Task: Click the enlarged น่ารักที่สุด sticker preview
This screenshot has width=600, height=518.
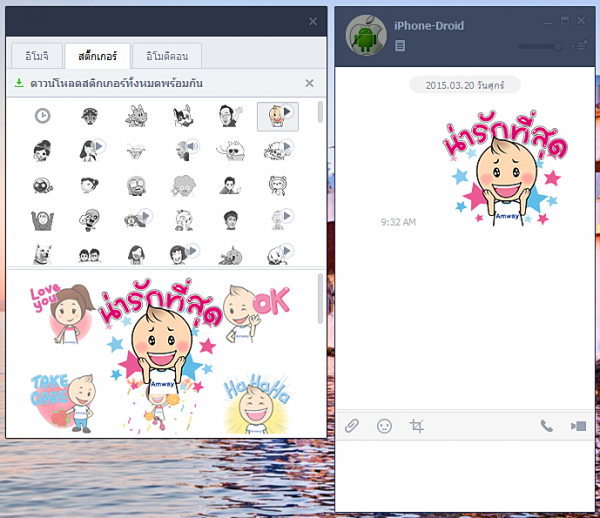Action: pyautogui.click(x=161, y=337)
